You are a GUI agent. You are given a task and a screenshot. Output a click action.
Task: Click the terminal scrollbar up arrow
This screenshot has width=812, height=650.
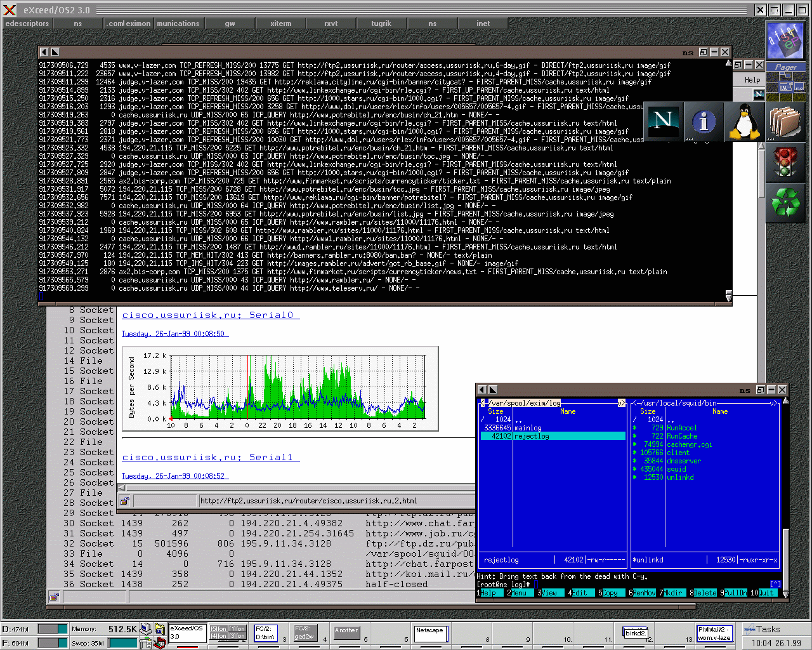tap(728, 63)
